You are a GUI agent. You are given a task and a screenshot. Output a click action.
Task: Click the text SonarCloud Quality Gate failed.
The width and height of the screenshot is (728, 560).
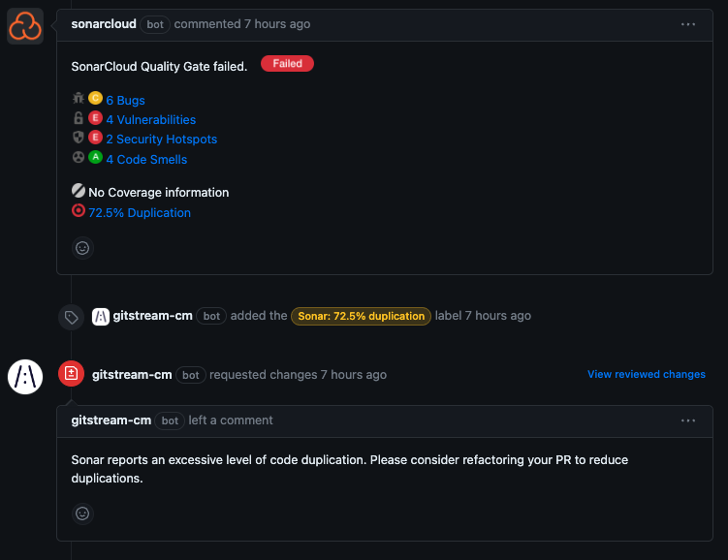159,67
